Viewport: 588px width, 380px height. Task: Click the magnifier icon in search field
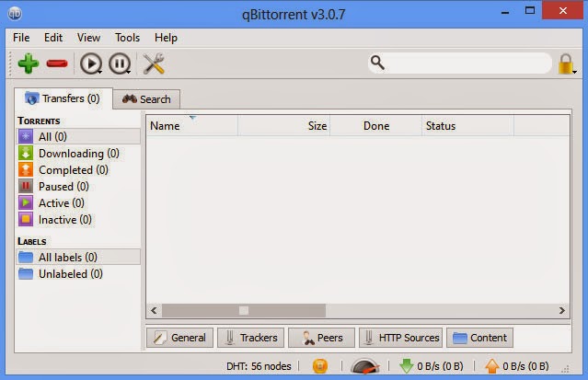click(x=377, y=63)
